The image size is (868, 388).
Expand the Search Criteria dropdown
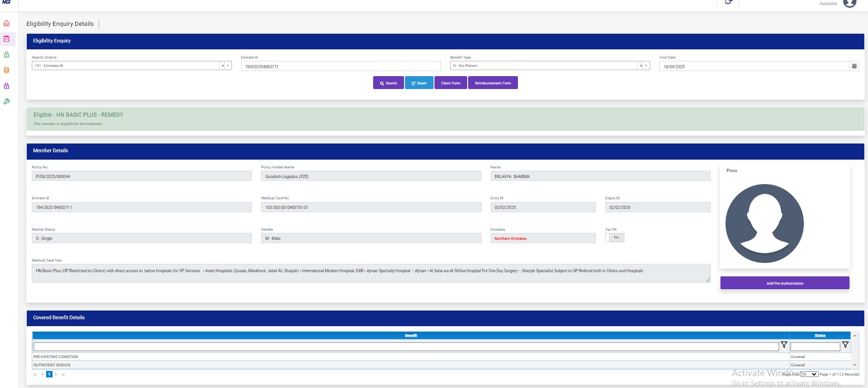point(228,66)
